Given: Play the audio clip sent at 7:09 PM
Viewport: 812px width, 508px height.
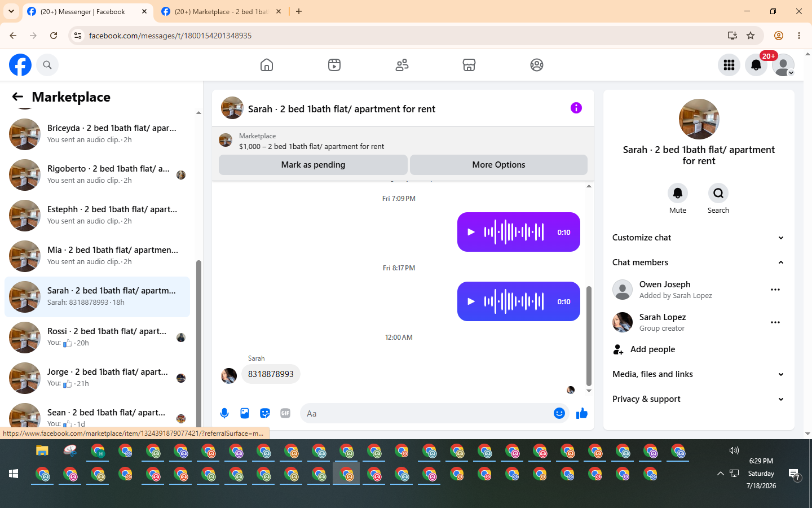Looking at the screenshot, I should coord(471,232).
